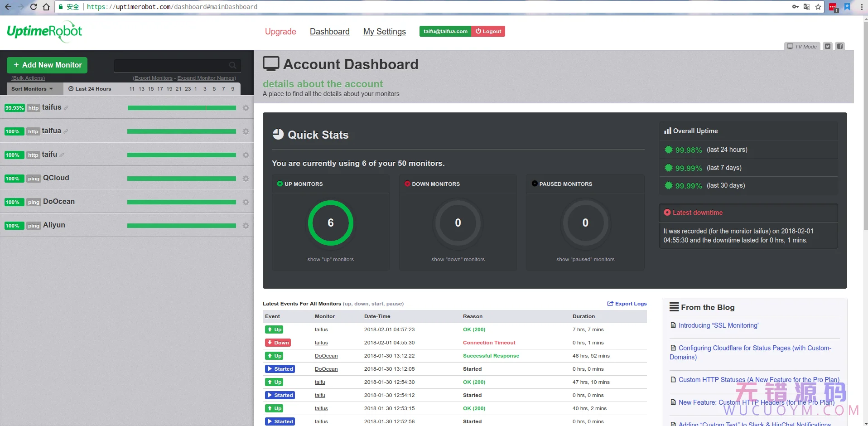Enable TV Mode display
The image size is (868, 426).
pyautogui.click(x=802, y=46)
